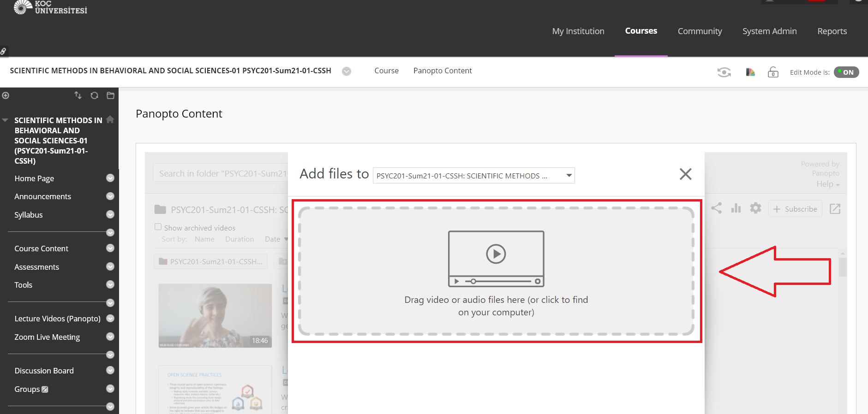Click the Subscribe button
The image size is (868, 414).
click(795, 209)
